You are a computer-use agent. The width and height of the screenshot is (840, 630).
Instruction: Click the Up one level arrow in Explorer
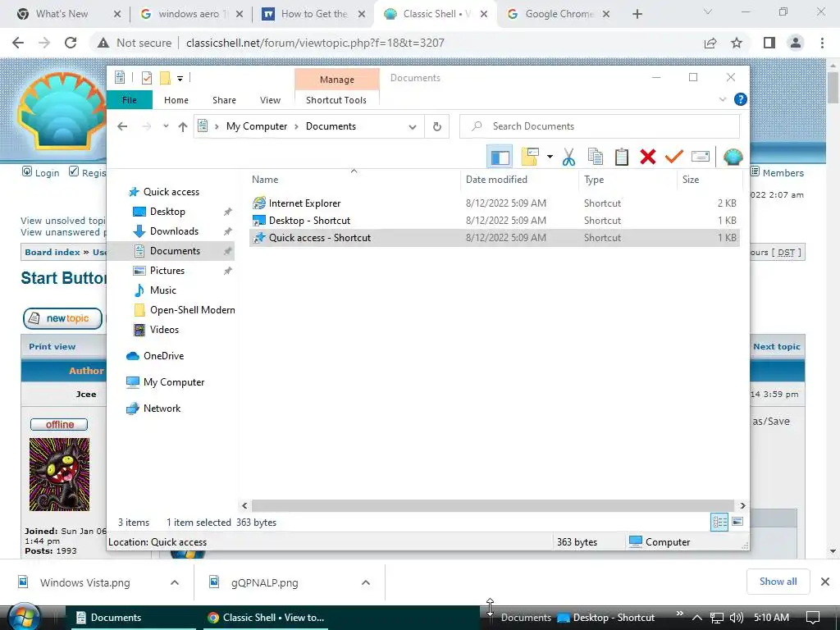point(183,126)
